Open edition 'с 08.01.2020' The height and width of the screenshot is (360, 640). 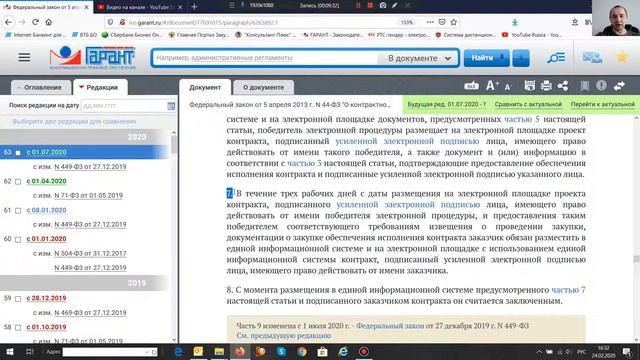click(47, 210)
